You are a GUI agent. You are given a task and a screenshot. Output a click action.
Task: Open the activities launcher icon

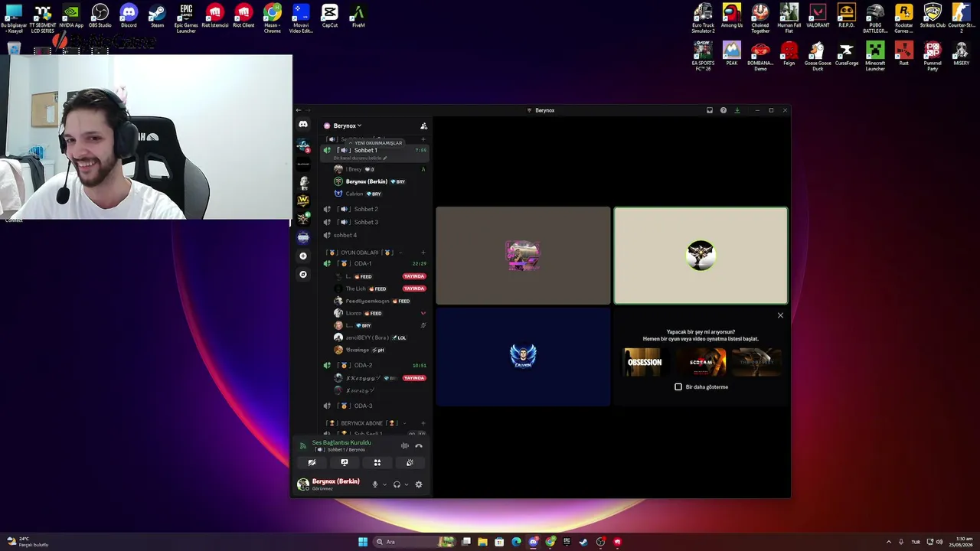click(377, 462)
